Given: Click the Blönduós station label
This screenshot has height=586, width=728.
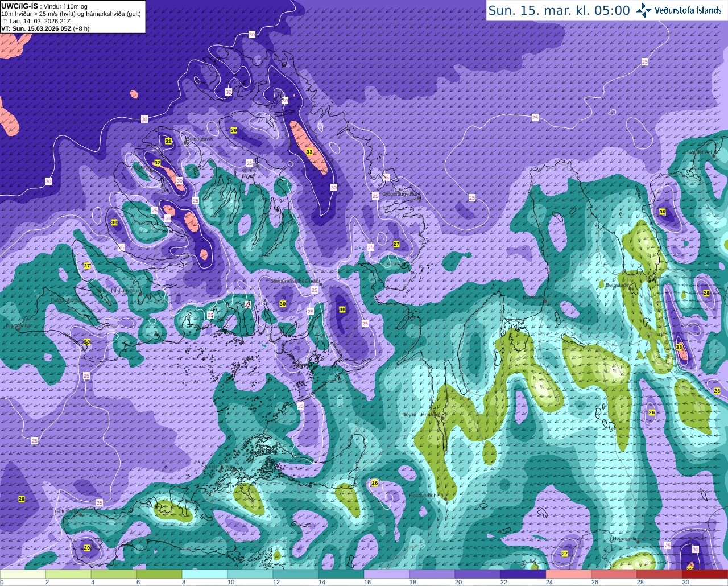Looking at the screenshot, I should 533,297.
